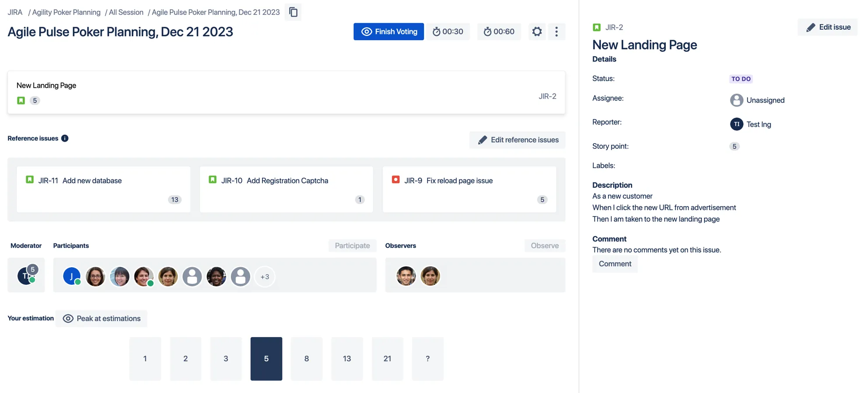
Task: Click the third participant avatar photo
Action: [x=120, y=276]
